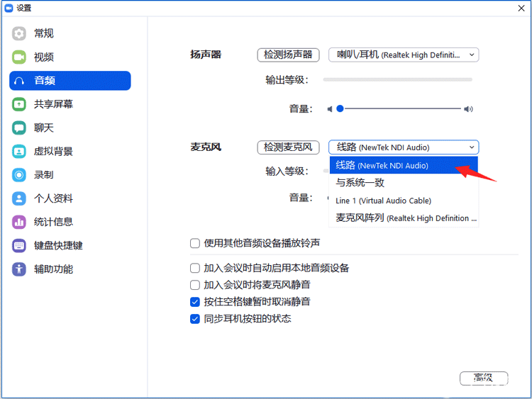Click the speaker dropdown chevron arrow
The image size is (532, 399).
tap(472, 55)
